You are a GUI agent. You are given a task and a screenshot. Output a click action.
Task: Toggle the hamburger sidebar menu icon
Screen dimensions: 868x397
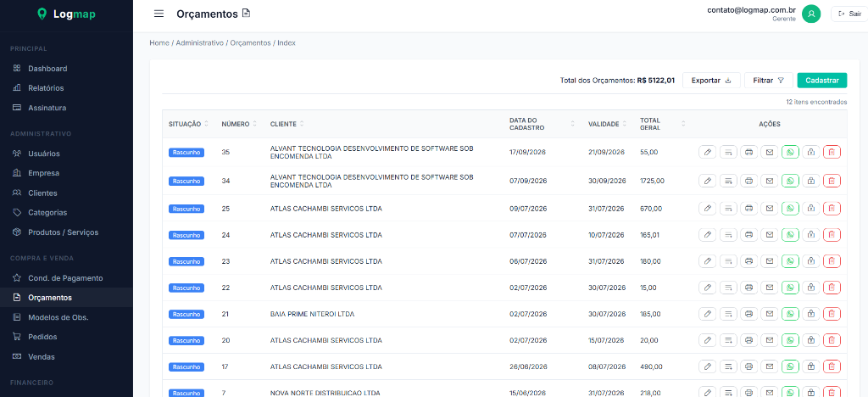[159, 14]
